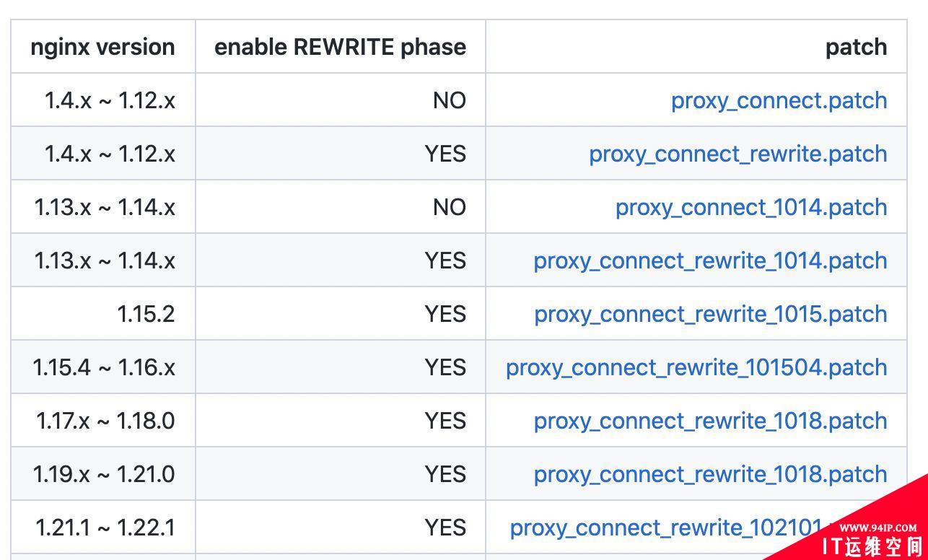This screenshot has width=928, height=560.
Task: Follow the proxy_connect_rewrite_1014.patch link
Action: (x=711, y=261)
